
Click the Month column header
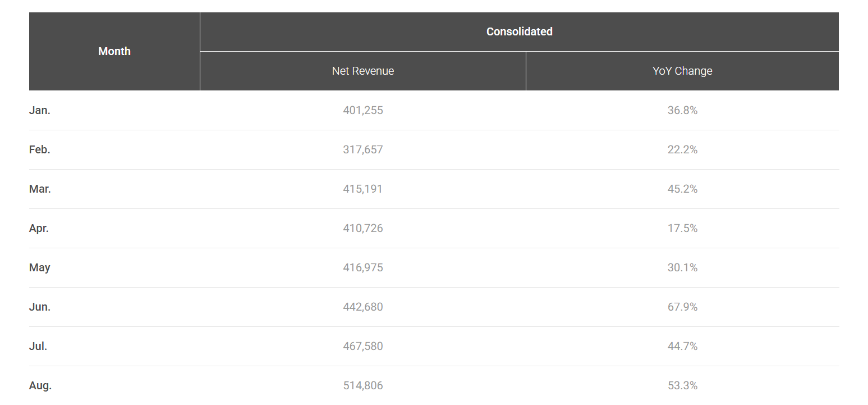[x=114, y=51]
